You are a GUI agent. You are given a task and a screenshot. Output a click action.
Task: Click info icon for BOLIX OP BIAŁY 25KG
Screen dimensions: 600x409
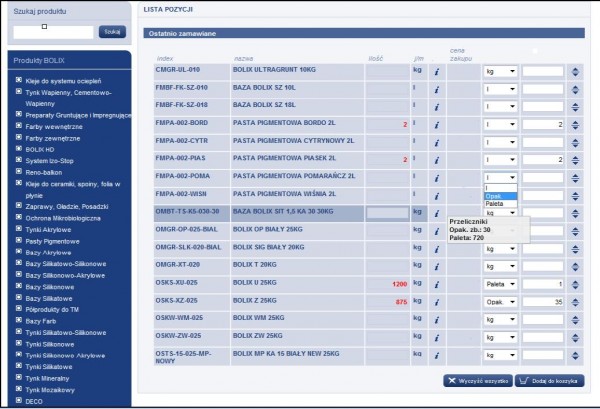(437, 231)
